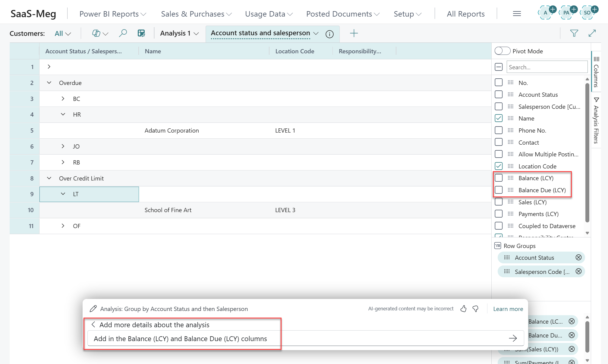The height and width of the screenshot is (364, 608).
Task: Collapse the LT salesperson row
Action: pos(63,194)
